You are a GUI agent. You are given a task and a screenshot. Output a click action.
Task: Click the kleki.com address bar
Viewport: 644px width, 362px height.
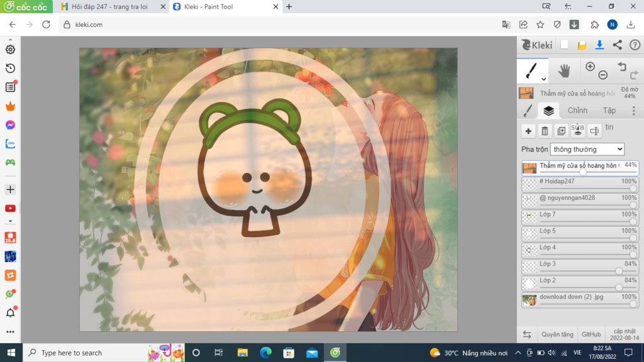point(279,25)
